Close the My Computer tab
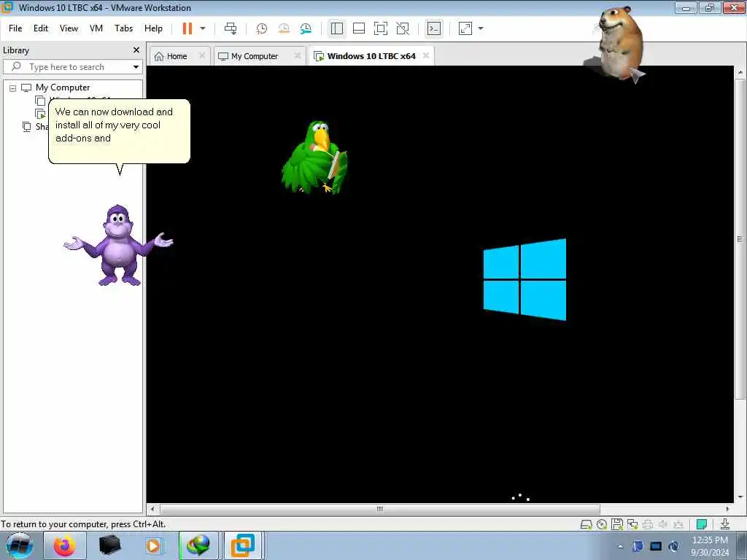Image resolution: width=747 pixels, height=560 pixels. [x=298, y=55]
